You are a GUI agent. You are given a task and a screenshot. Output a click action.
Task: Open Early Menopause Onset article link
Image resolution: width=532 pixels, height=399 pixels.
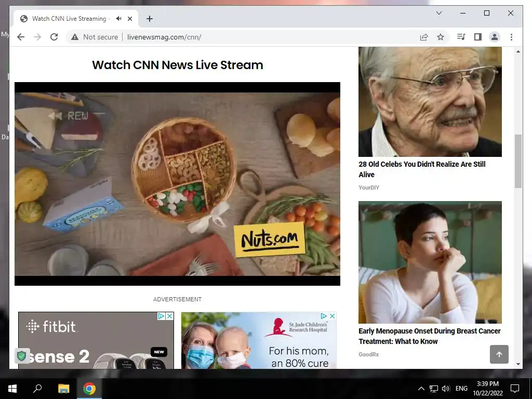430,336
